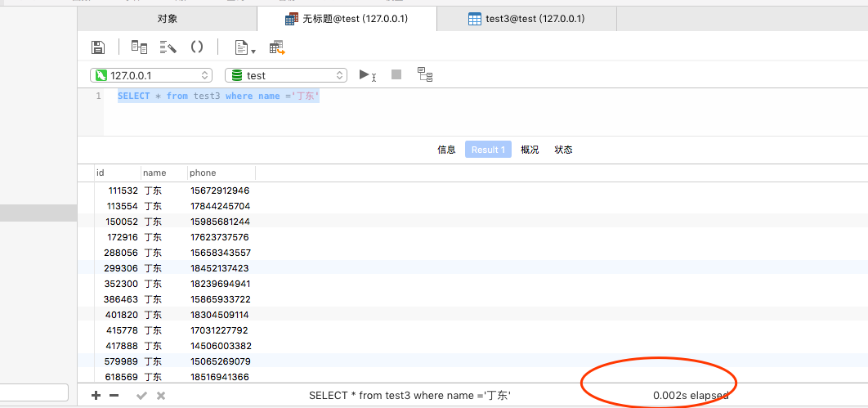Select phone cell 15658343557
Viewport: 868px width, 408px height.
221,253
